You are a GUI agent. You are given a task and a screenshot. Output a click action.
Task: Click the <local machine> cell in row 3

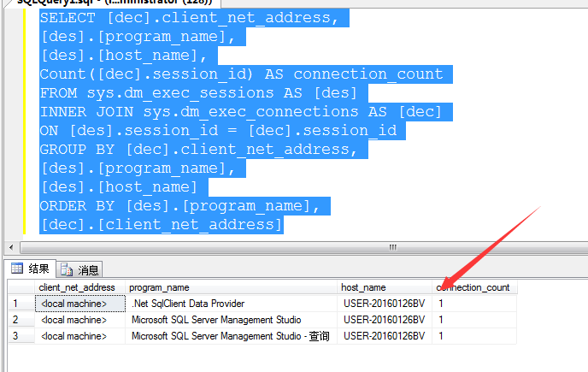(80, 336)
